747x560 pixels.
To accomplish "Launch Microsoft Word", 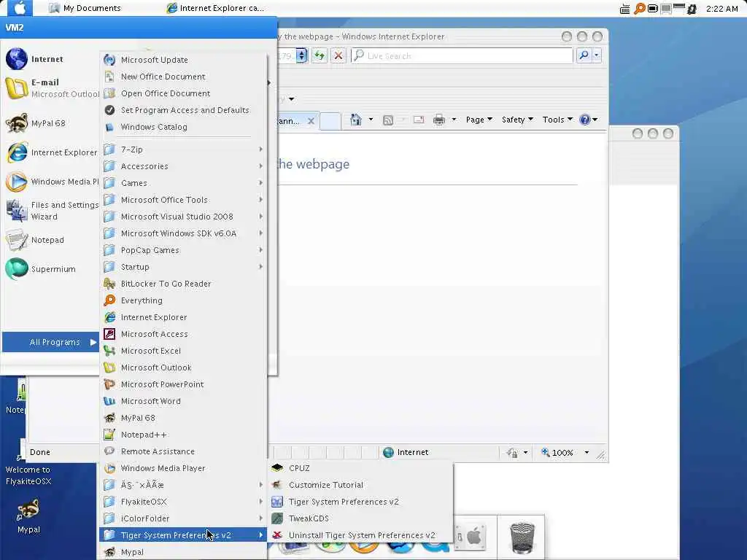I will click(183, 401).
